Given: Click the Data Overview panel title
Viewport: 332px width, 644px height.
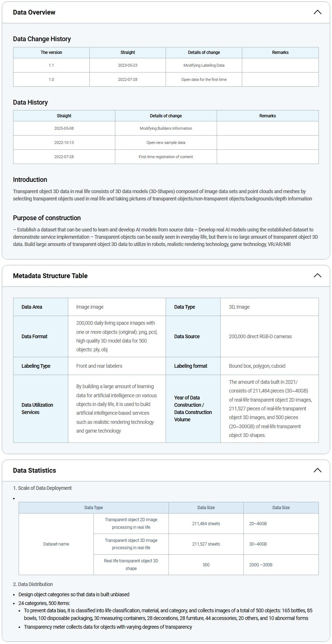Looking at the screenshot, I should click(34, 12).
